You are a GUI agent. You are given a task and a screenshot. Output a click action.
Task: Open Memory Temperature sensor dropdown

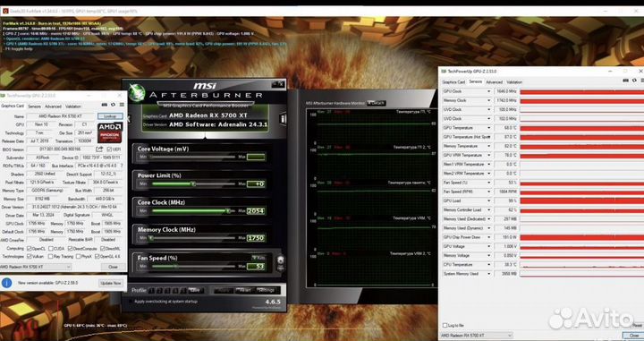click(488, 146)
